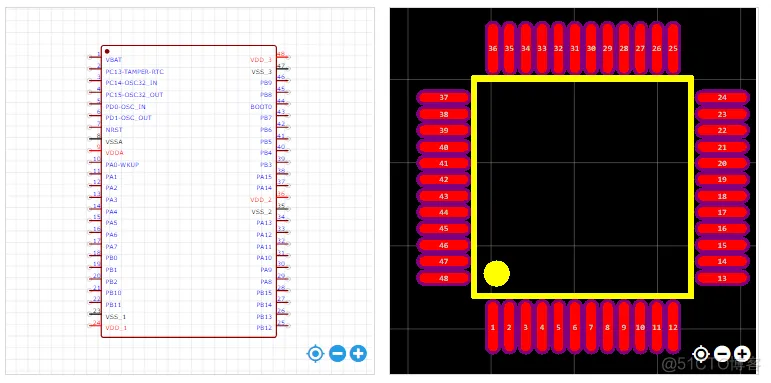Click footprint pad 13

pos(722,278)
